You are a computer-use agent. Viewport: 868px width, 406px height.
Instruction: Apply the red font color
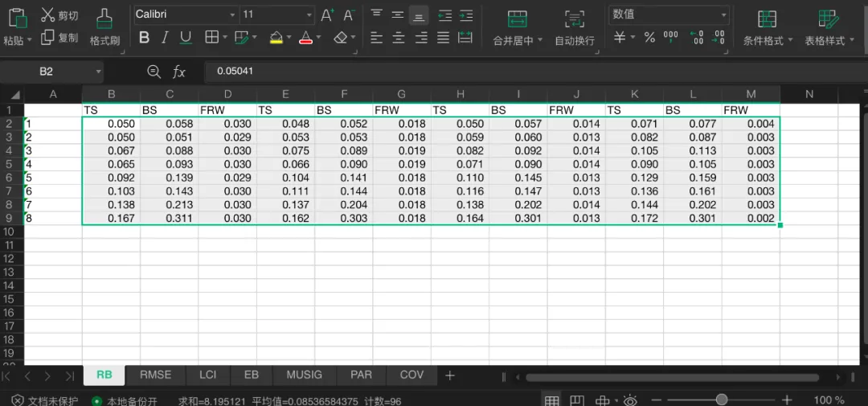(x=306, y=38)
